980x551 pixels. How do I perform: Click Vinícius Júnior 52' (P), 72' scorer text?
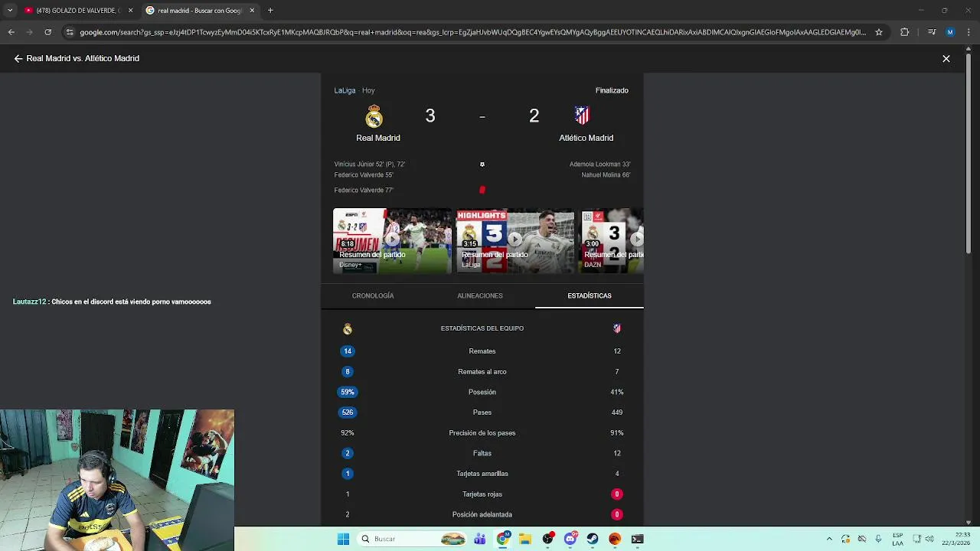tap(370, 164)
